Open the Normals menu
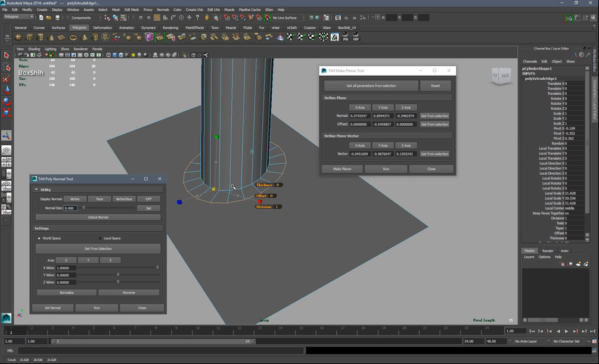The image size is (599, 364). click(163, 10)
